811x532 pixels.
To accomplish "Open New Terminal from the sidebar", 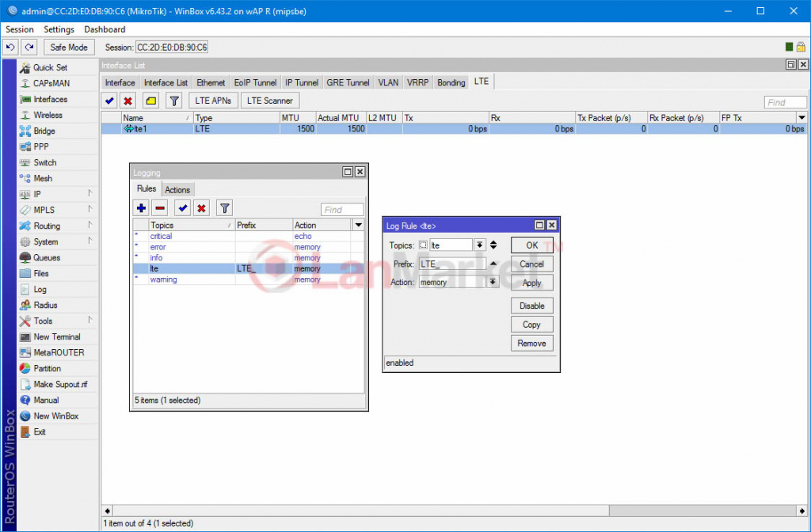I will point(56,336).
